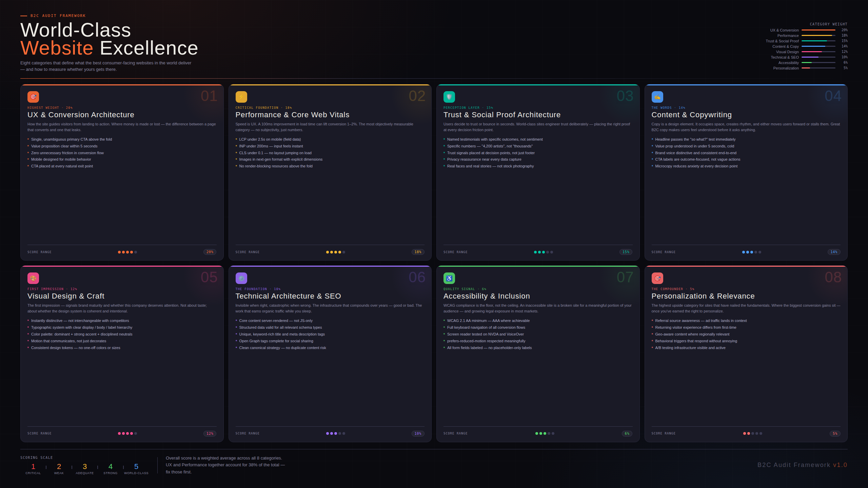868x488 pixels.
Task: Click the blue writing hand Content icon
Action: point(657,97)
